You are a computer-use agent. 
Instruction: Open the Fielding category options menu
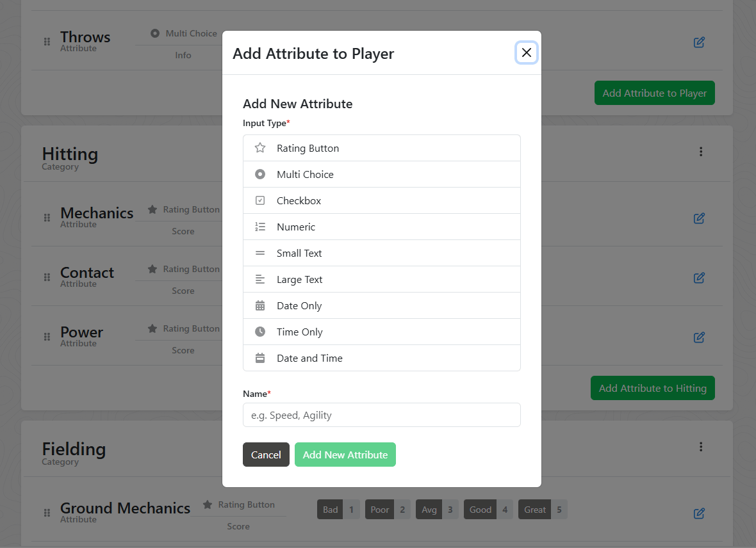(x=701, y=447)
